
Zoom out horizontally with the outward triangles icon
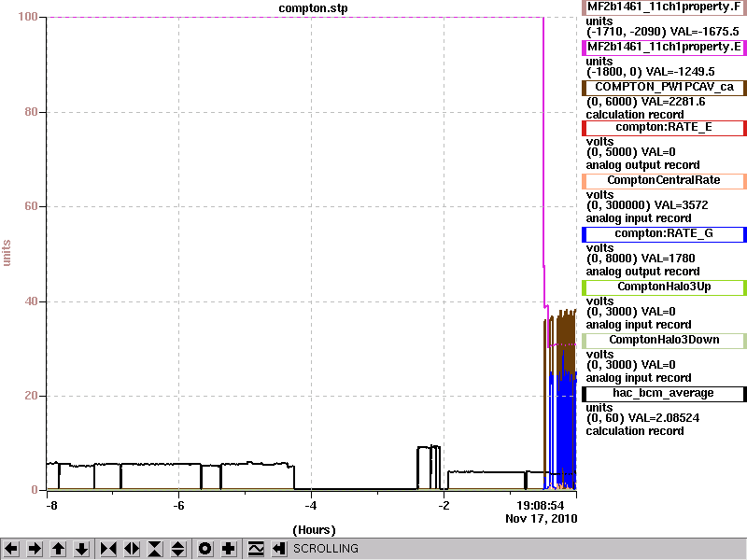[x=132, y=549]
